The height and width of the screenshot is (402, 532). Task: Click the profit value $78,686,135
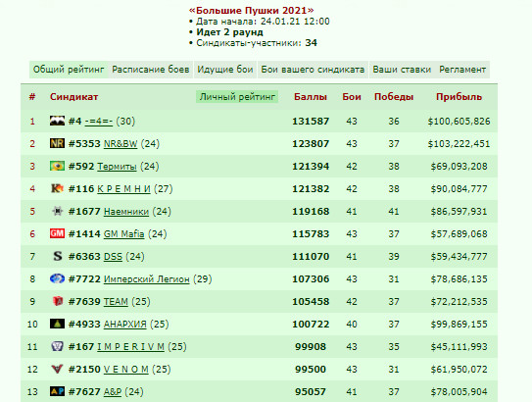(x=459, y=279)
